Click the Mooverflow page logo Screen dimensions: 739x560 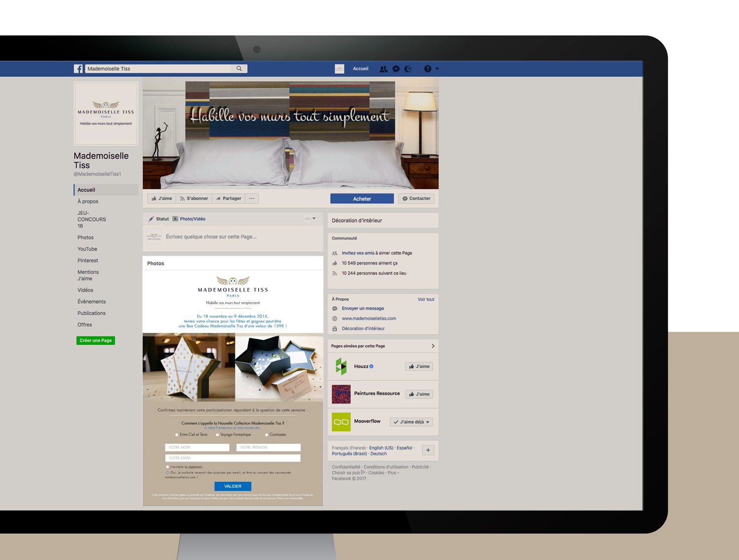tap(341, 422)
